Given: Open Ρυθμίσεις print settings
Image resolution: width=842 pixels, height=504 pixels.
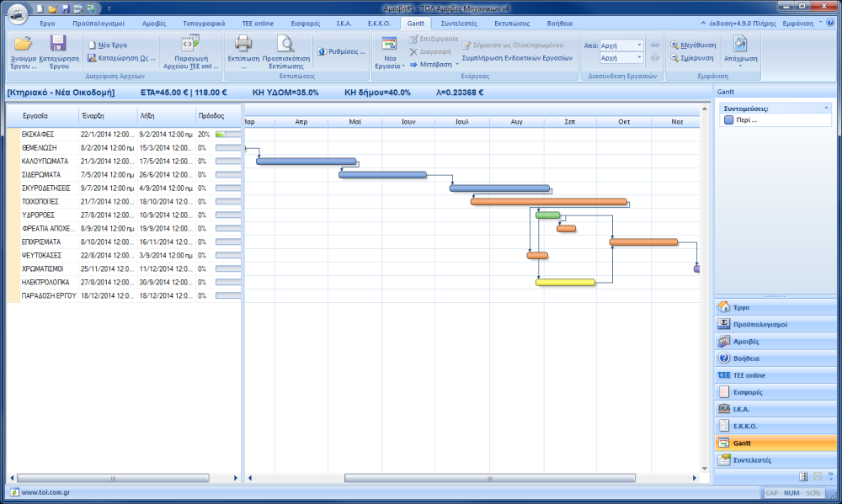Looking at the screenshot, I should (x=341, y=51).
